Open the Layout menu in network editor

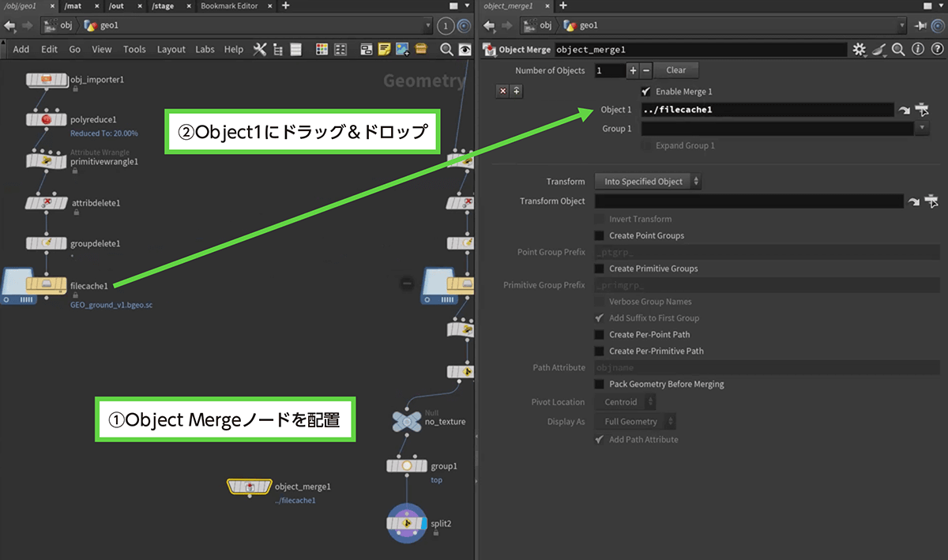(171, 49)
